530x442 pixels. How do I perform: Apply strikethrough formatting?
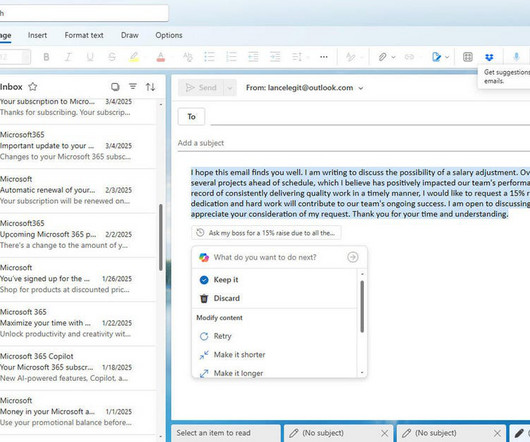[x=112, y=57]
